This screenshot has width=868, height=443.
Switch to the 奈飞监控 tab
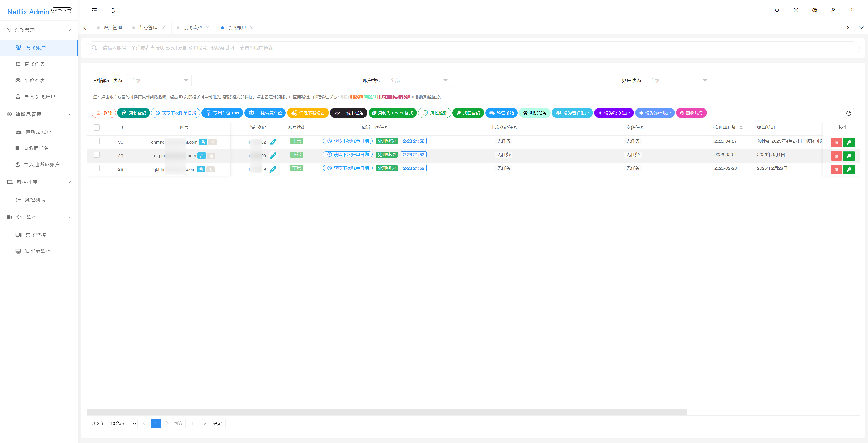point(192,28)
